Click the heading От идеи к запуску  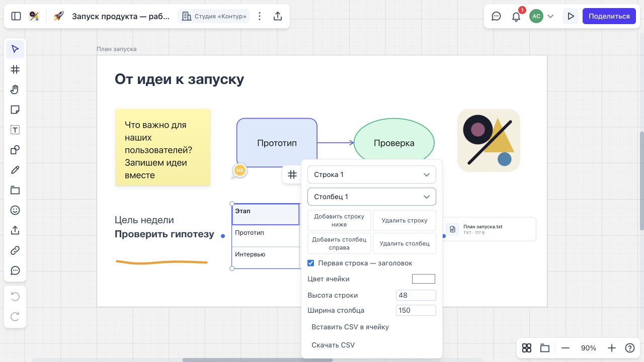[x=179, y=79]
